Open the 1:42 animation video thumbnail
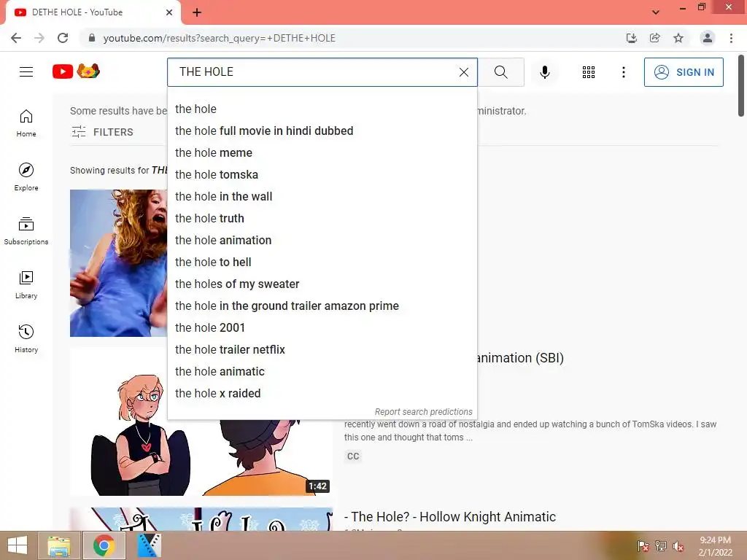The width and height of the screenshot is (747, 560). tap(201, 457)
